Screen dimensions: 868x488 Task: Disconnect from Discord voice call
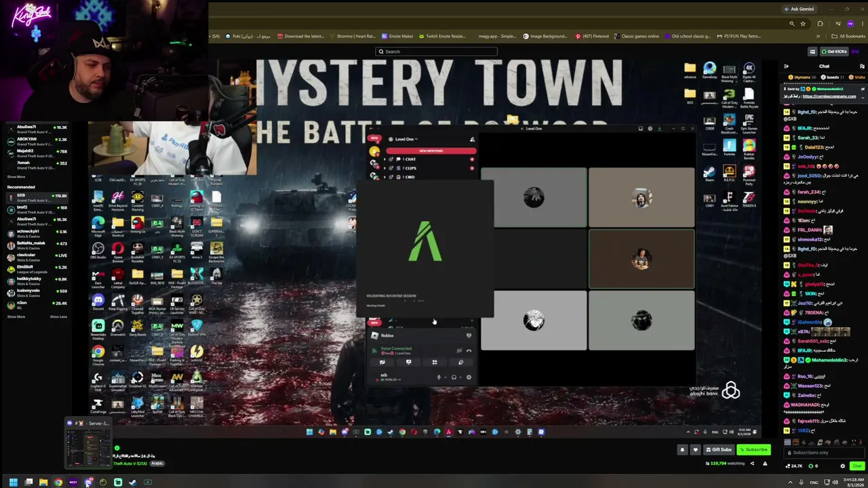(469, 350)
